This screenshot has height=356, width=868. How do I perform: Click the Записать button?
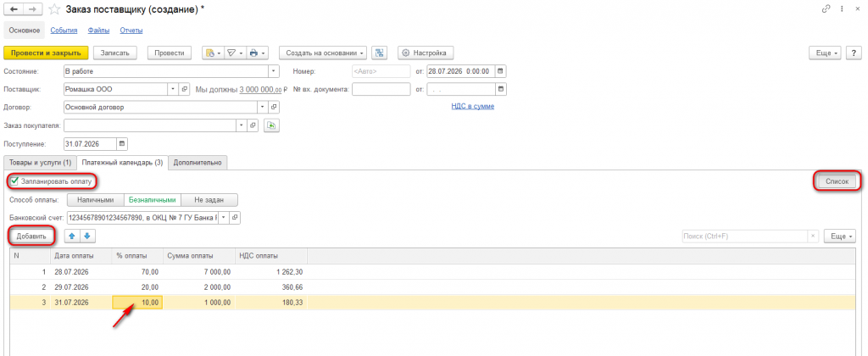pos(114,53)
